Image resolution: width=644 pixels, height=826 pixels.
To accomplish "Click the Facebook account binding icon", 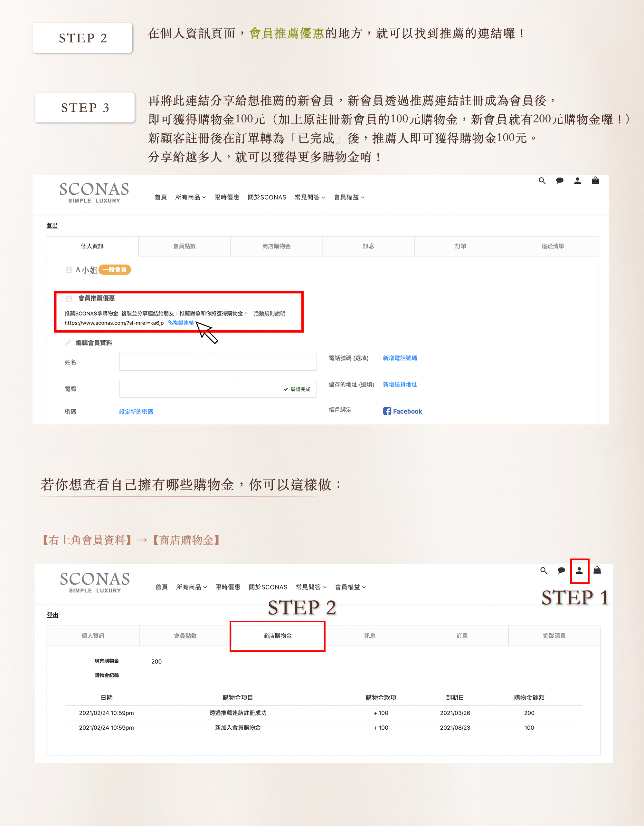I will coord(387,411).
